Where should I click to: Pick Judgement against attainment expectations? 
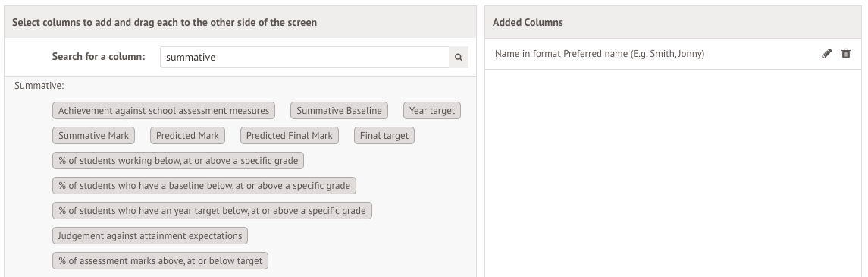[x=150, y=236]
